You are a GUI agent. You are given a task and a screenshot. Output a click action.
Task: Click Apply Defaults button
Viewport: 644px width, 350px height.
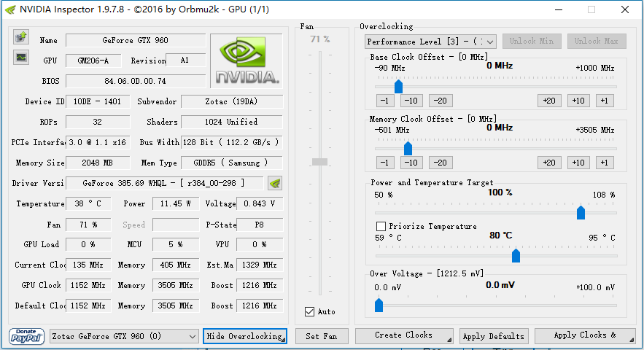(x=494, y=336)
